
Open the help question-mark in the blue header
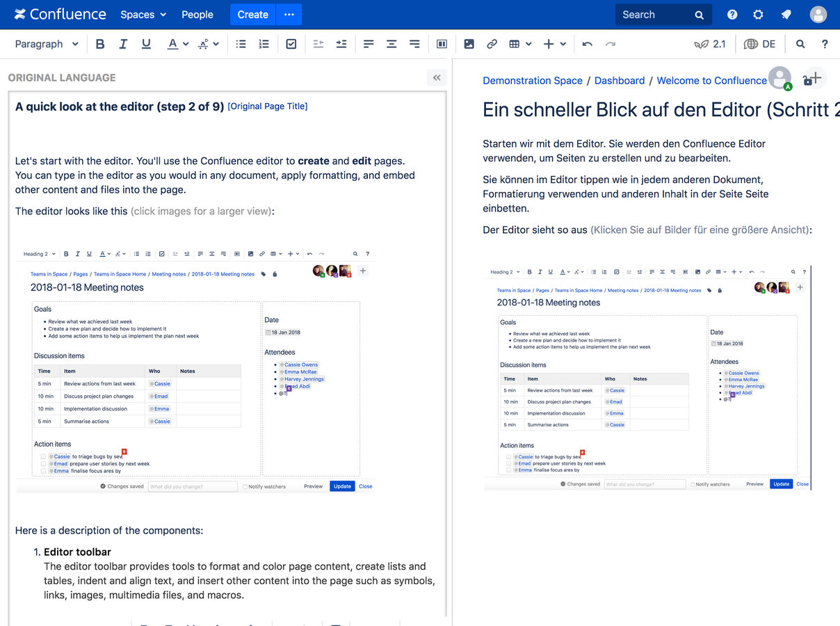coord(732,15)
